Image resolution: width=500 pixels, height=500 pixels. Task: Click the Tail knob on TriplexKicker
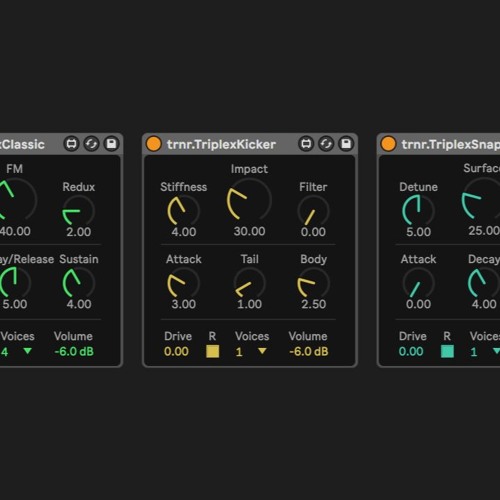coord(249,283)
